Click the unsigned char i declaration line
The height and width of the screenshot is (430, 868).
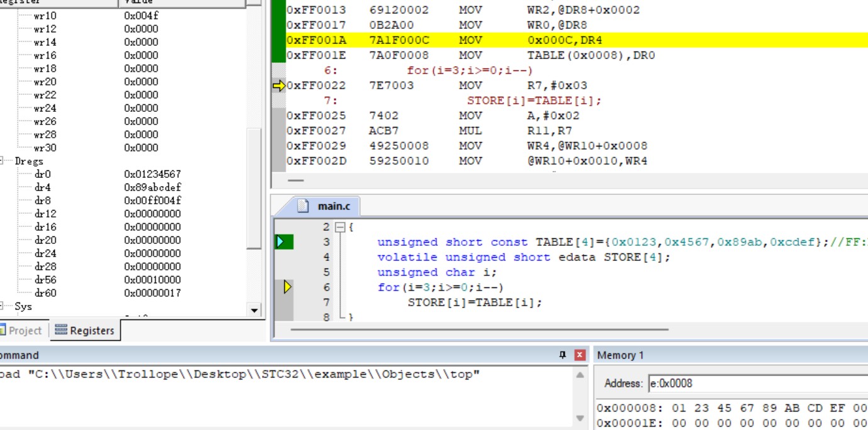(437, 272)
